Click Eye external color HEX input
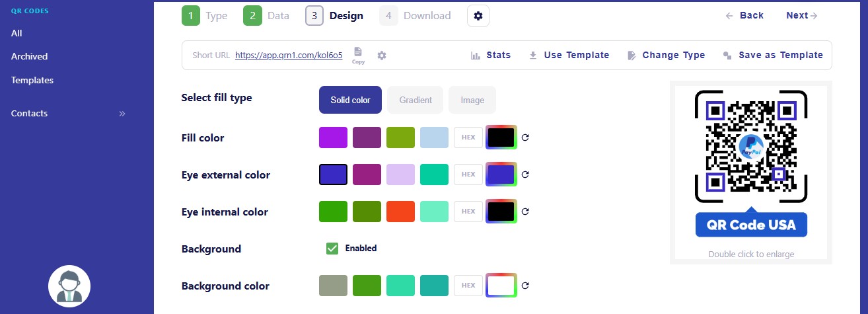The width and height of the screenshot is (868, 314). pos(468,175)
